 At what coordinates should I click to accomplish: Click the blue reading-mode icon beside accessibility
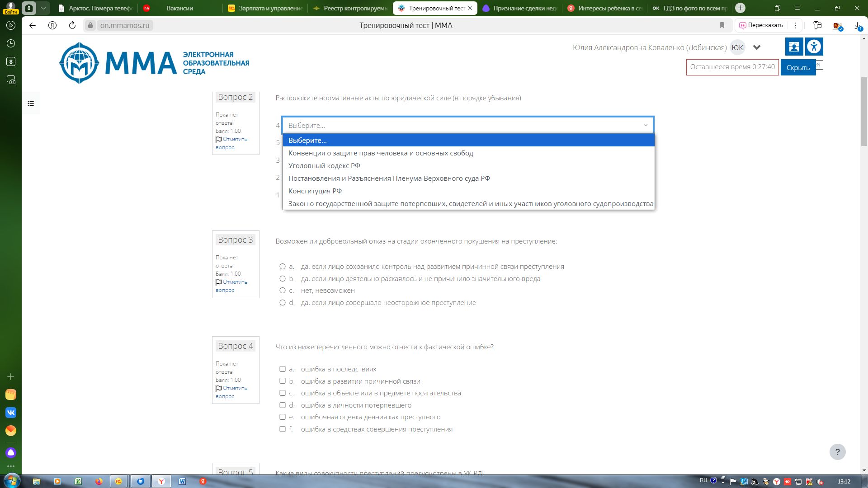pyautogui.click(x=794, y=47)
